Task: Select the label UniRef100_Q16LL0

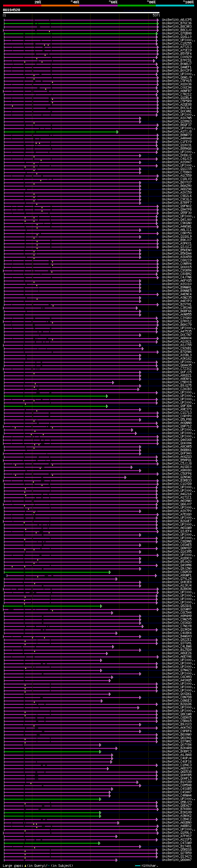Action: [x=177, y=37]
